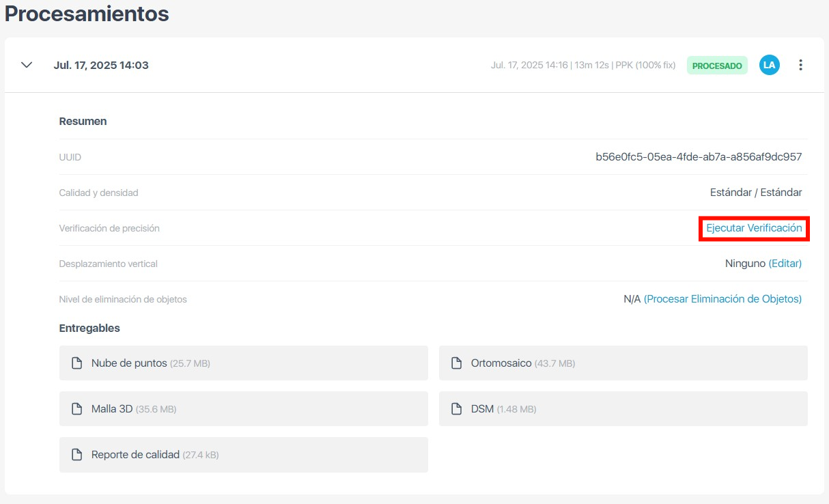Click Editar next to vertical displacement
The height and width of the screenshot is (504, 829).
coord(785,264)
